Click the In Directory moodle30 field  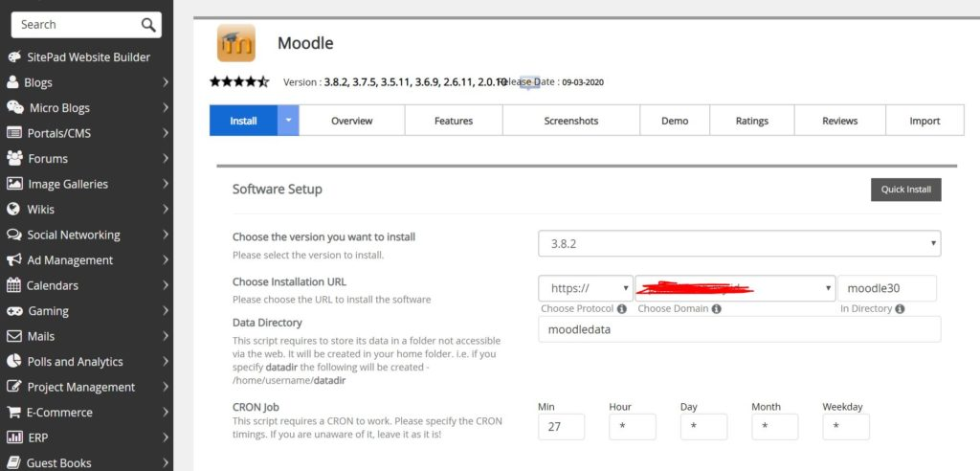click(x=887, y=288)
